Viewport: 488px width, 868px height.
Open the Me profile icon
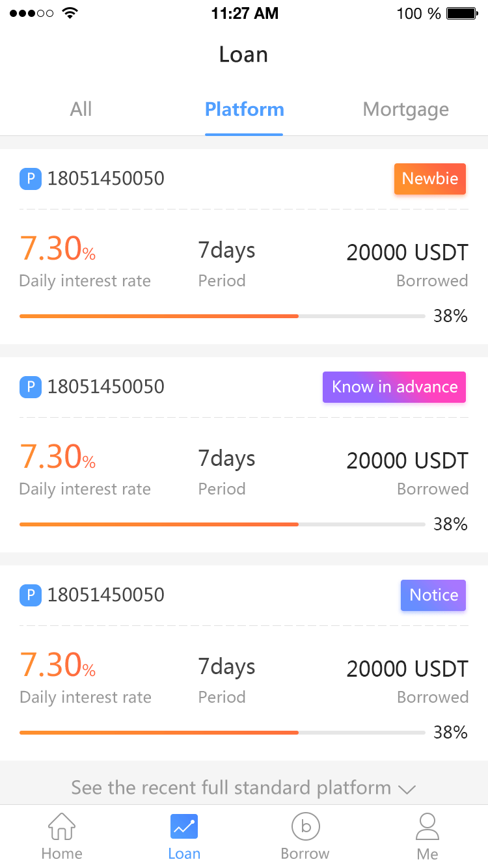pos(427,827)
